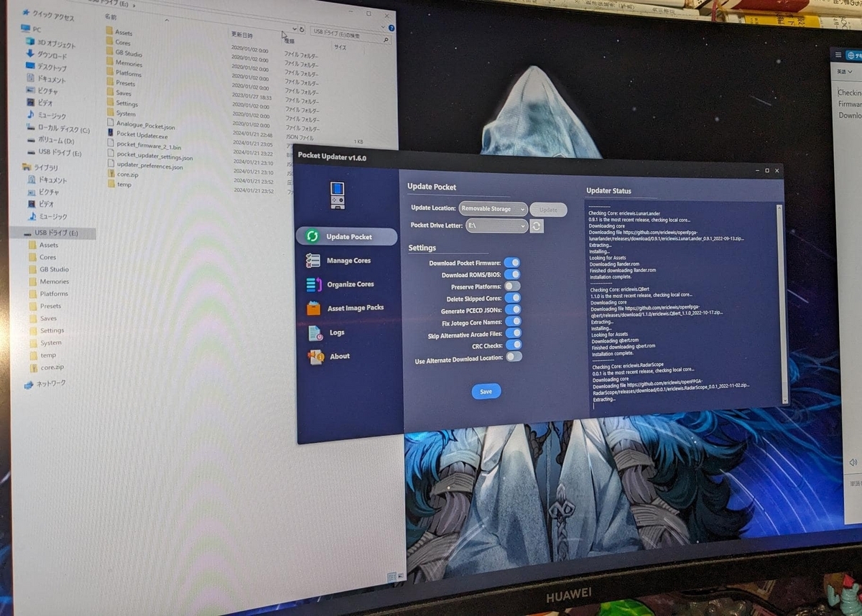Open the Saves folder in the file list
Viewport: 862px width, 616px height.
[x=119, y=93]
